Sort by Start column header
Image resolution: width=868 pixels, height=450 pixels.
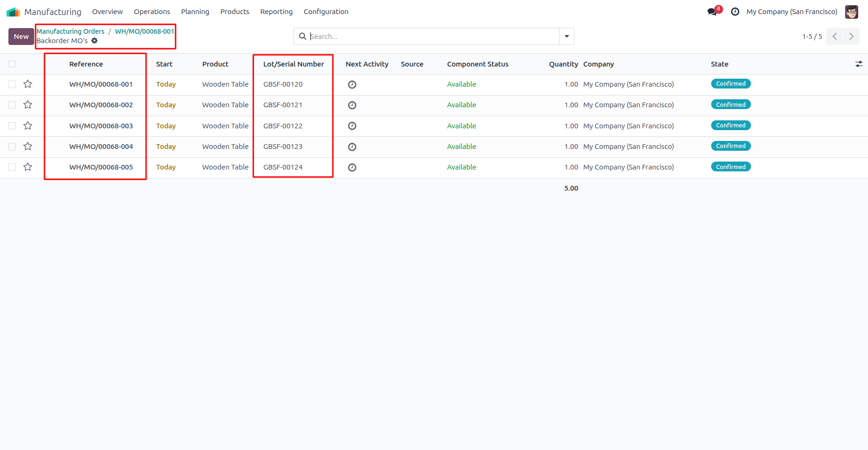point(164,64)
